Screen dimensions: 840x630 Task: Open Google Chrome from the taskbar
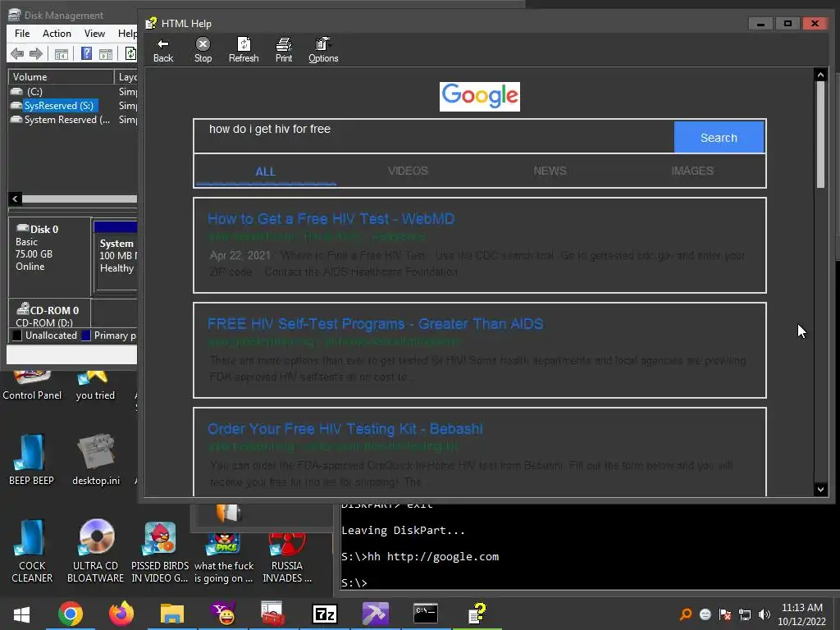[71, 614]
